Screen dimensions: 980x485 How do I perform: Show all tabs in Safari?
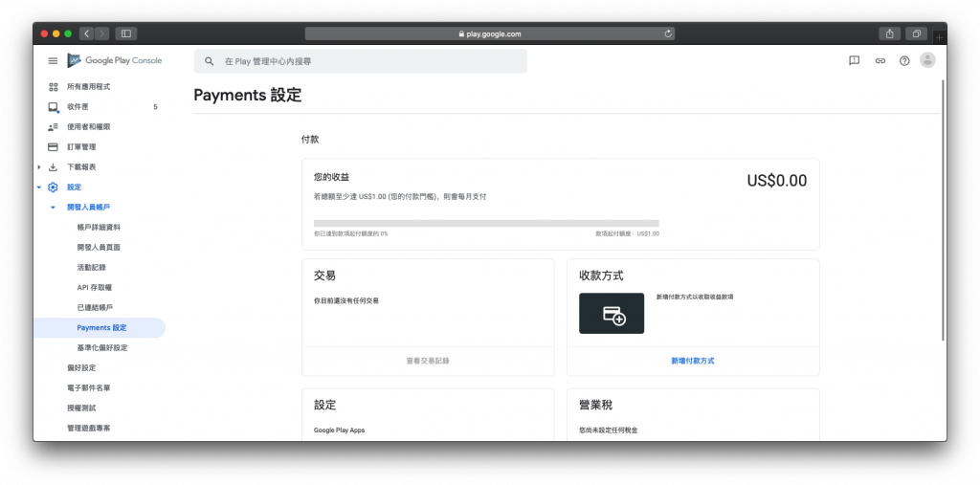coord(916,33)
